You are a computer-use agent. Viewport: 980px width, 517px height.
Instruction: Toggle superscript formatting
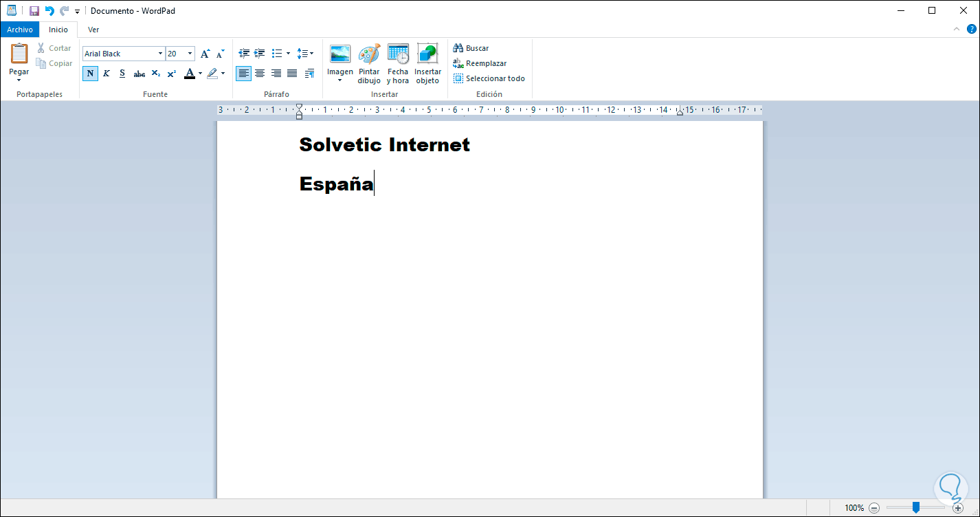172,74
